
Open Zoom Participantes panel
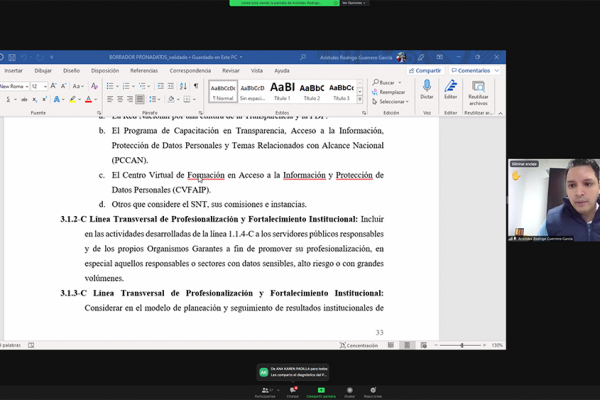(x=265, y=392)
